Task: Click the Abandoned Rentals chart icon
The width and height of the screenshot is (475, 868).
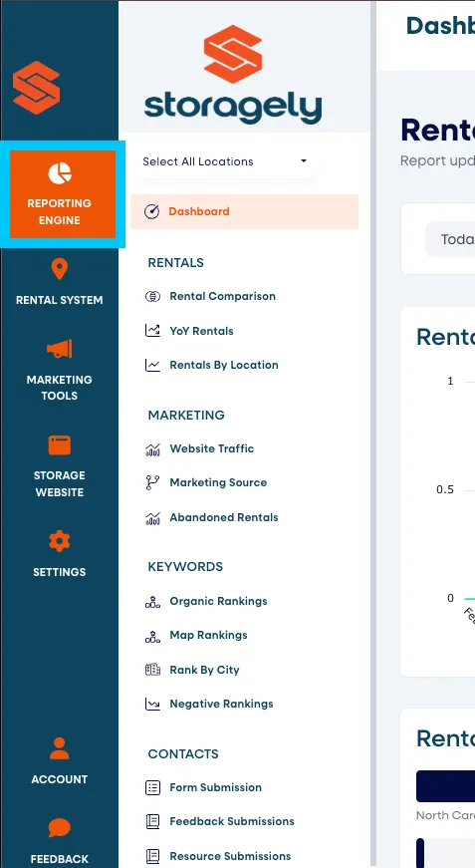Action: click(152, 517)
